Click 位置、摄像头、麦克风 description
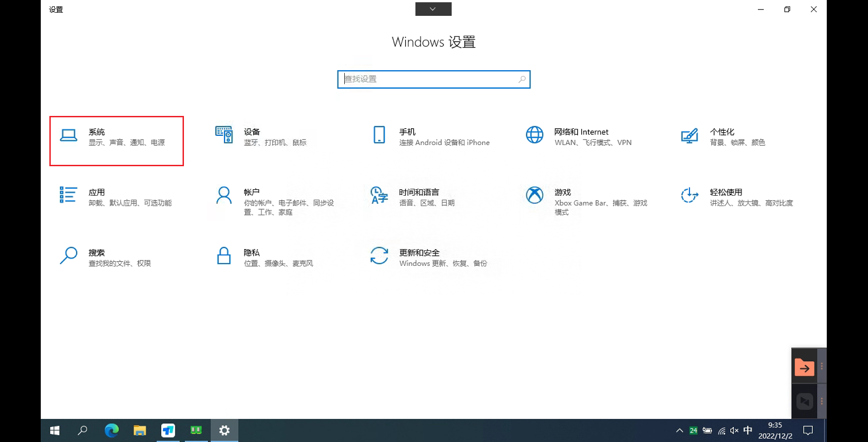868x442 pixels. point(278,264)
